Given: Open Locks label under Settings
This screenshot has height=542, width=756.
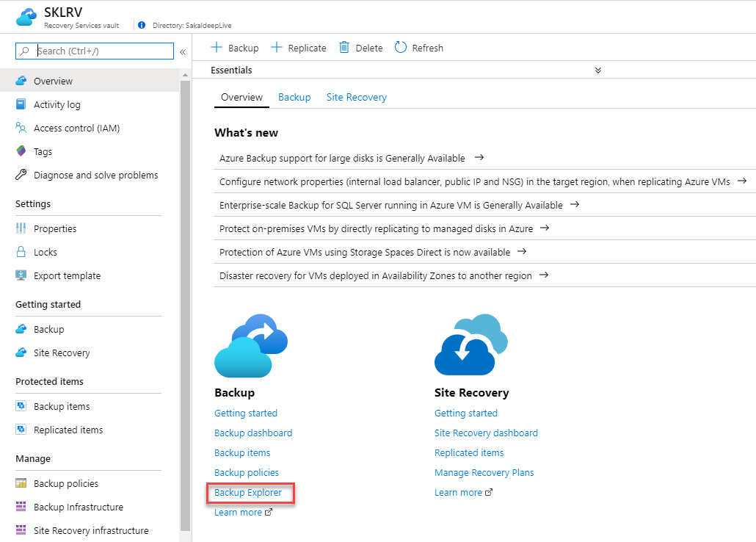Looking at the screenshot, I should point(46,253).
